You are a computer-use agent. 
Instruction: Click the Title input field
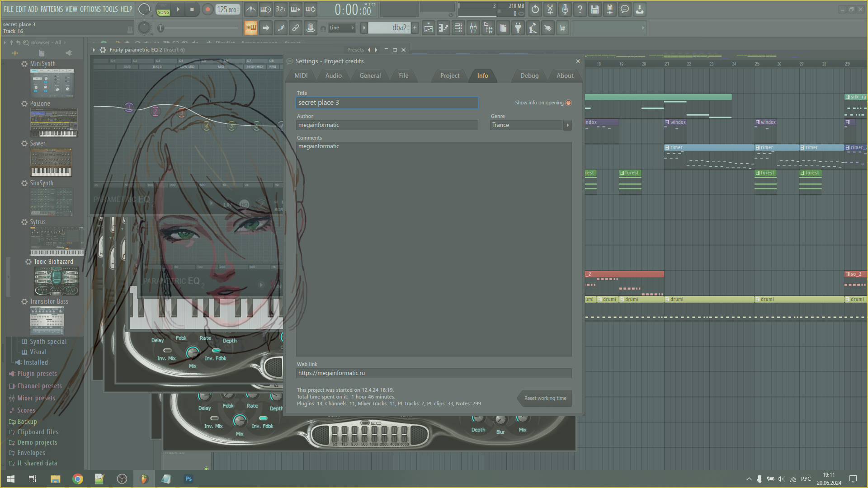387,102
